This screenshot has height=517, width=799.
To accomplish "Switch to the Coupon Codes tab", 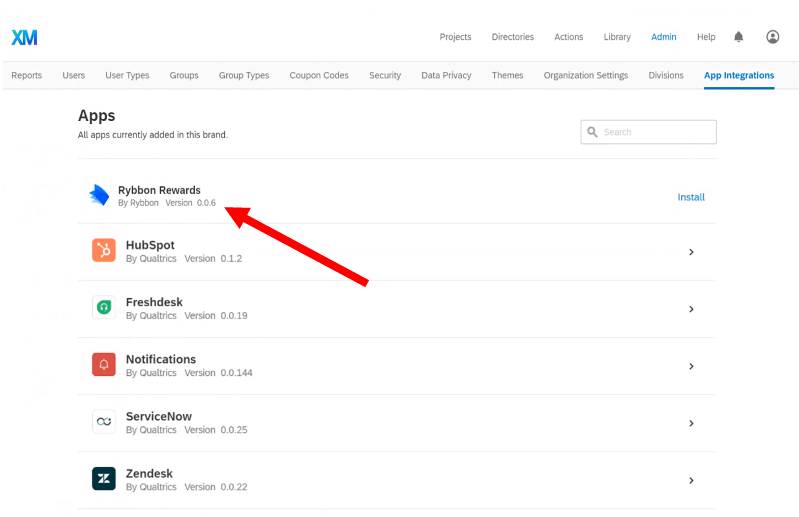I will pyautogui.click(x=319, y=75).
